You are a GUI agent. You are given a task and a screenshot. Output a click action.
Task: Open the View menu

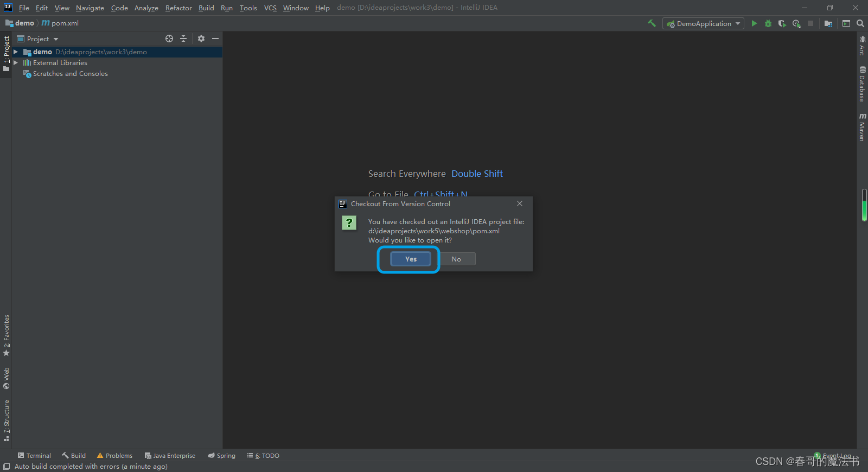62,8
